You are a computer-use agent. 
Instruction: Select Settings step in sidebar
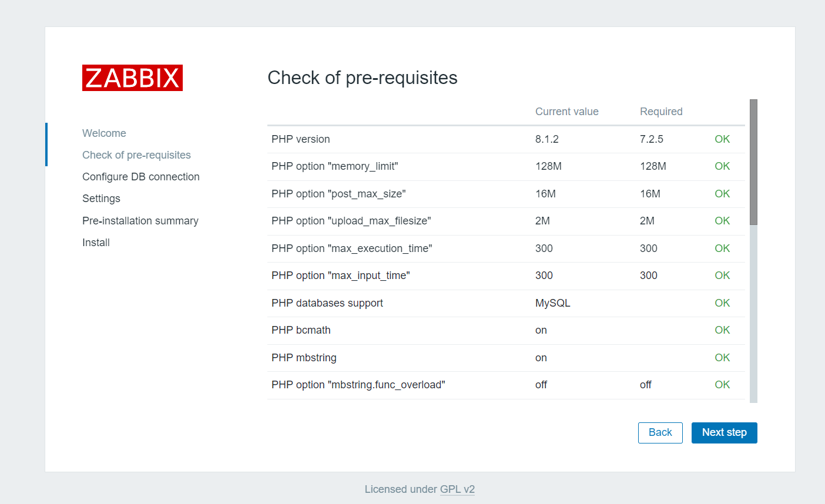click(x=101, y=199)
